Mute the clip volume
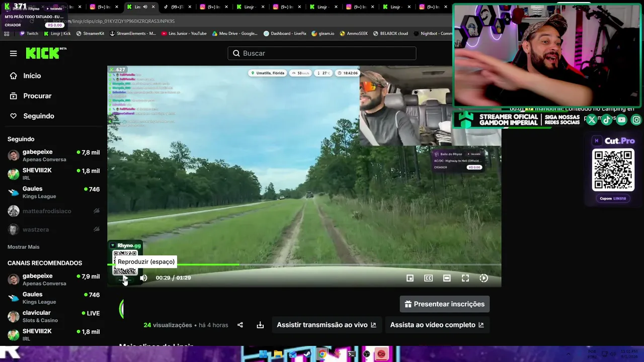Image resolution: width=644 pixels, height=362 pixels. click(143, 278)
